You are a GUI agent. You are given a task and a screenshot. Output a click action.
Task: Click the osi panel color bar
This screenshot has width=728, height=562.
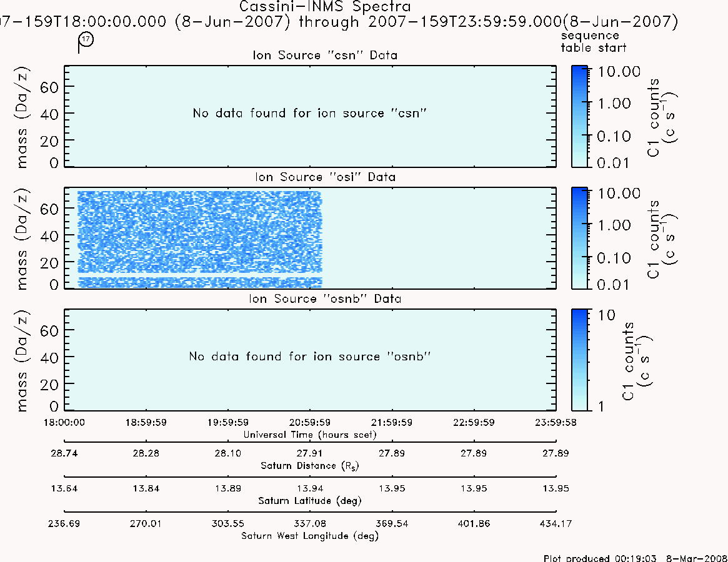coord(579,238)
